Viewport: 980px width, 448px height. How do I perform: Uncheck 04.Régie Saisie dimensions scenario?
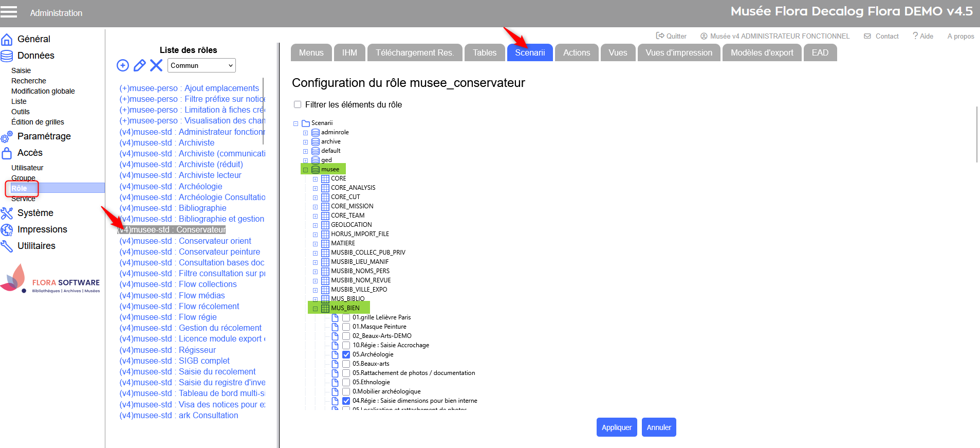coord(346,401)
